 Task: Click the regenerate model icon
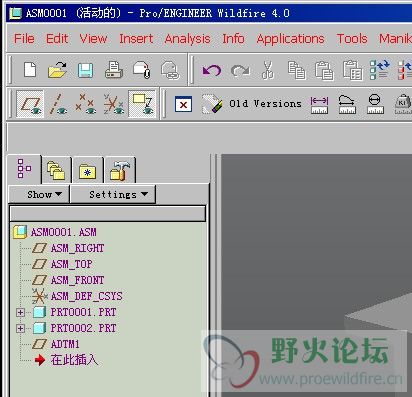point(379,70)
